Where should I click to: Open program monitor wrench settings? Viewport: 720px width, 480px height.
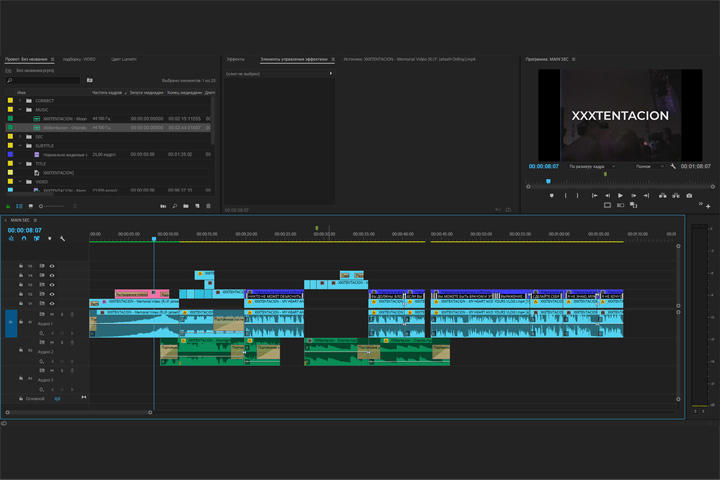673,166
